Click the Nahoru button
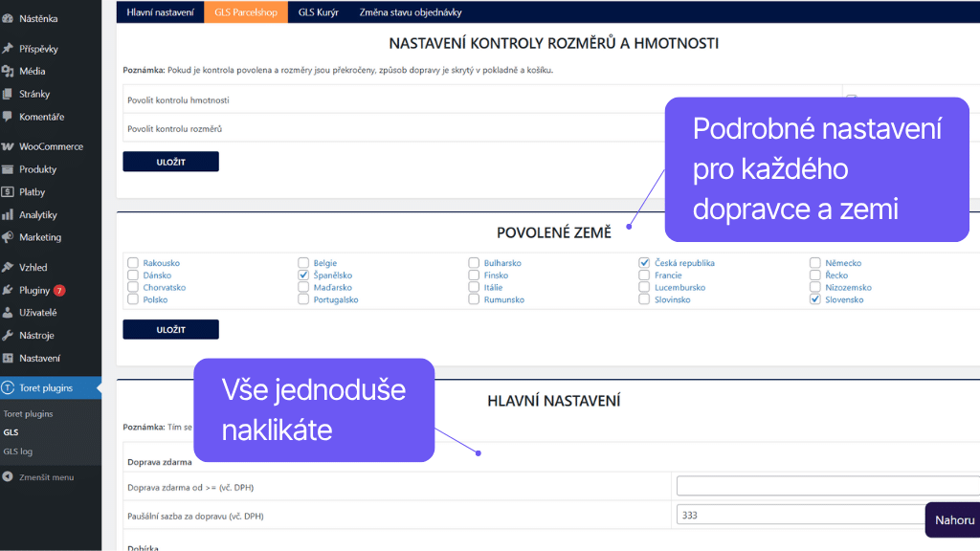Image resolution: width=980 pixels, height=551 pixels. pos(953,519)
